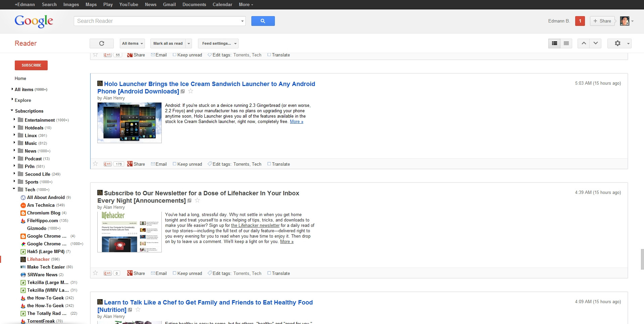
Task: Go to Calendar in the top bar
Action: point(222,4)
